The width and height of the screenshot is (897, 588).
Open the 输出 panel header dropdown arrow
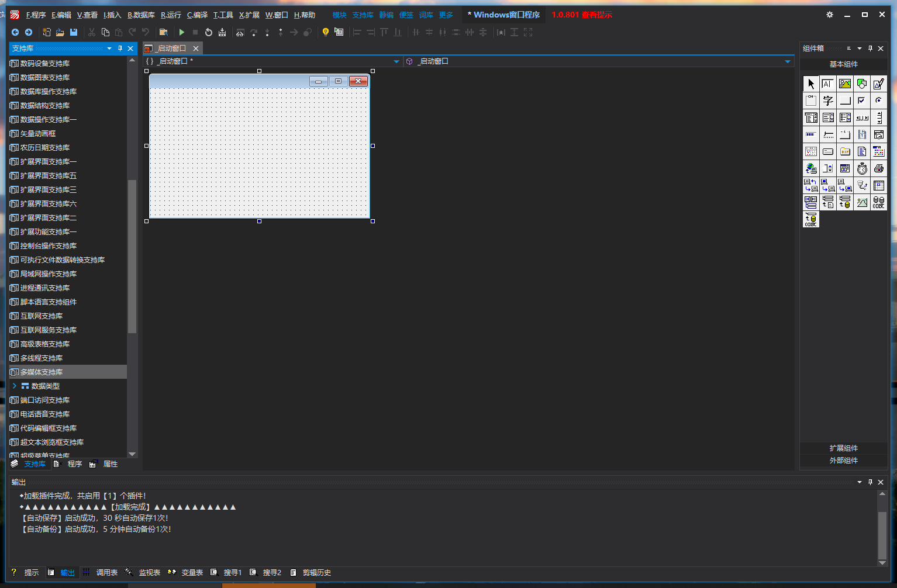point(860,482)
